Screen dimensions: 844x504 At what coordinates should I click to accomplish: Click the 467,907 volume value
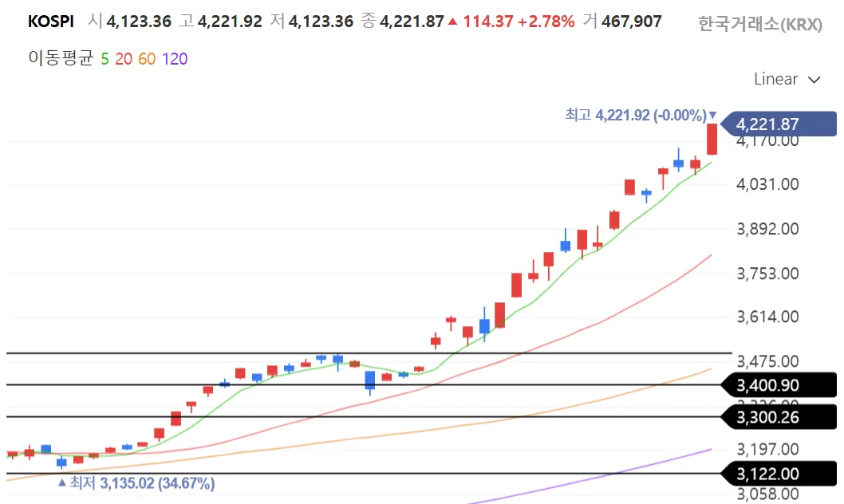[x=633, y=22]
